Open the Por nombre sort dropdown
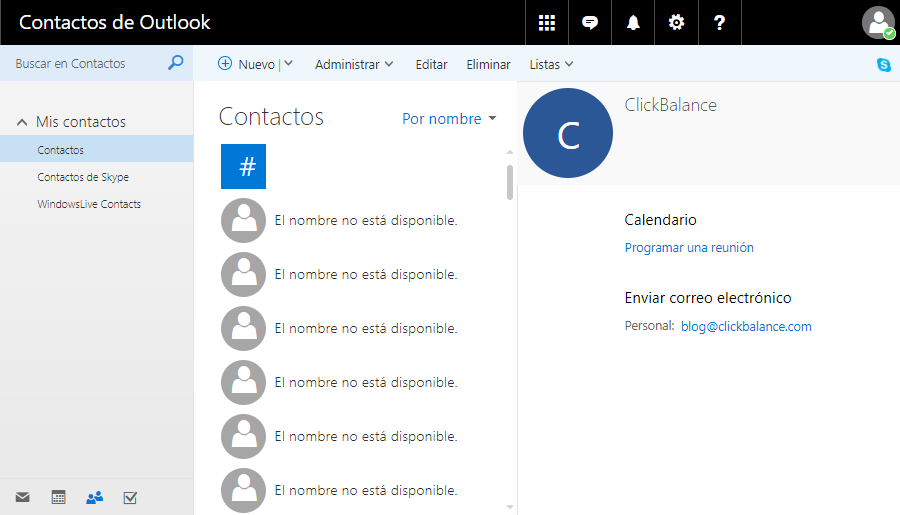 pyautogui.click(x=449, y=119)
